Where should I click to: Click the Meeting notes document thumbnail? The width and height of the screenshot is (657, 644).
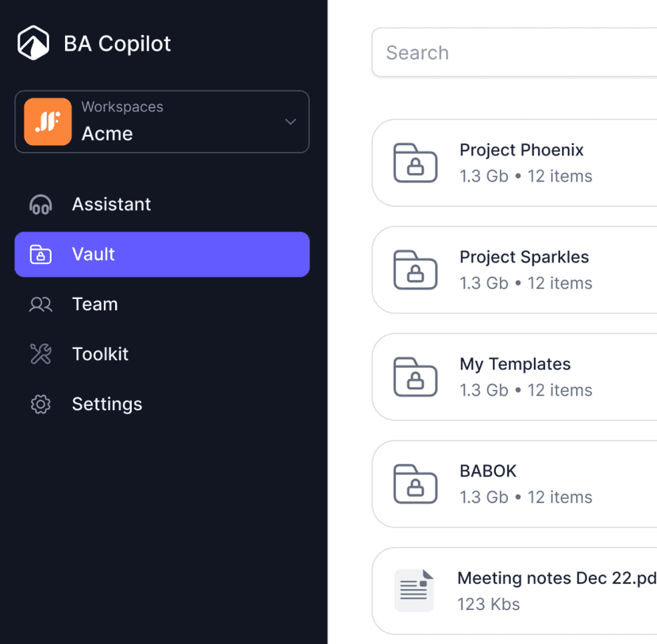415,590
